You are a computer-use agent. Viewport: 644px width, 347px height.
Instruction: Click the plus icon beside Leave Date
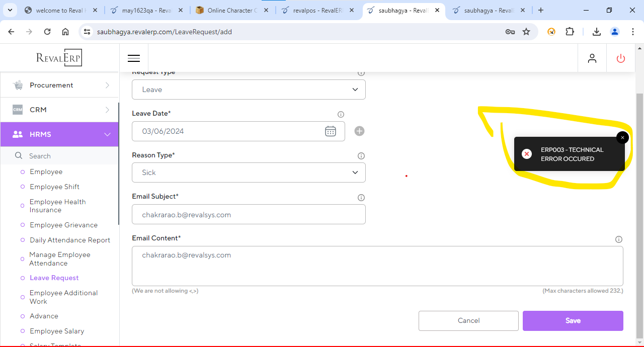pos(359,131)
